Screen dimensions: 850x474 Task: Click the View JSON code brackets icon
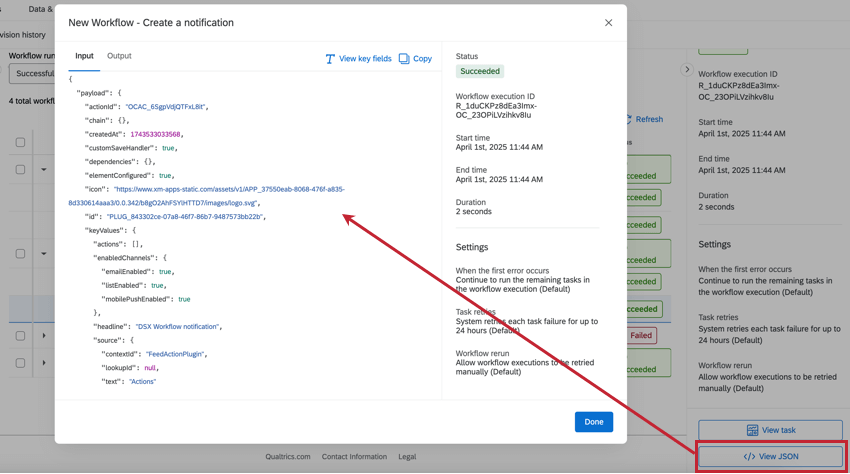point(749,457)
